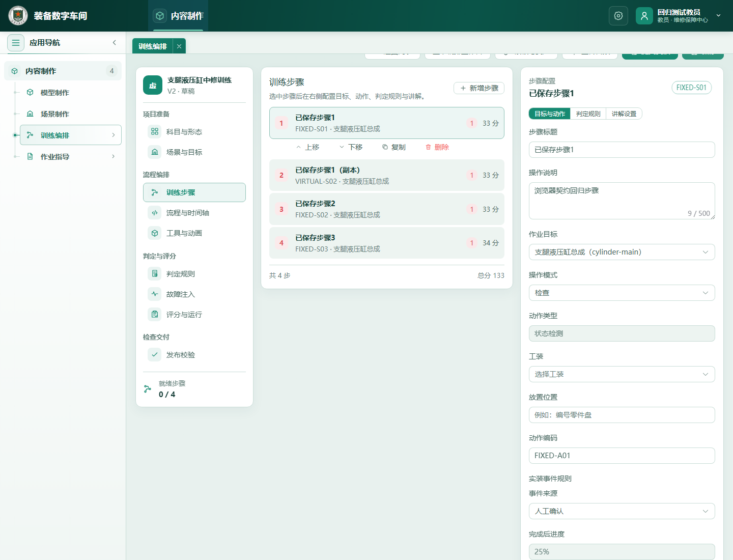This screenshot has width=733, height=560.
Task: Select 训练步骤 in 流程编排 menu
Action: (194, 192)
